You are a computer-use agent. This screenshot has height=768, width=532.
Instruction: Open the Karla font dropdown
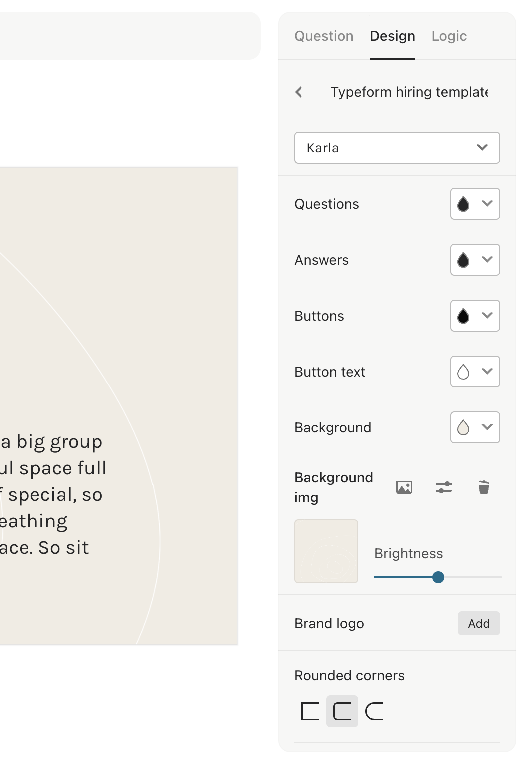tap(397, 148)
